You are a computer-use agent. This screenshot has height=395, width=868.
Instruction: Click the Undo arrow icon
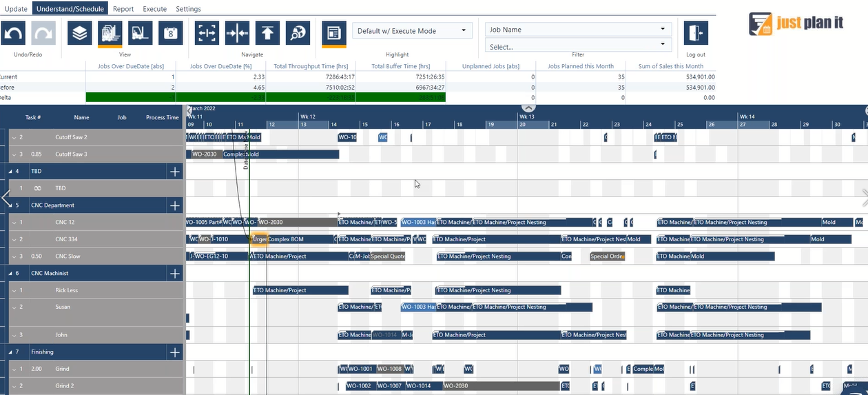[14, 33]
